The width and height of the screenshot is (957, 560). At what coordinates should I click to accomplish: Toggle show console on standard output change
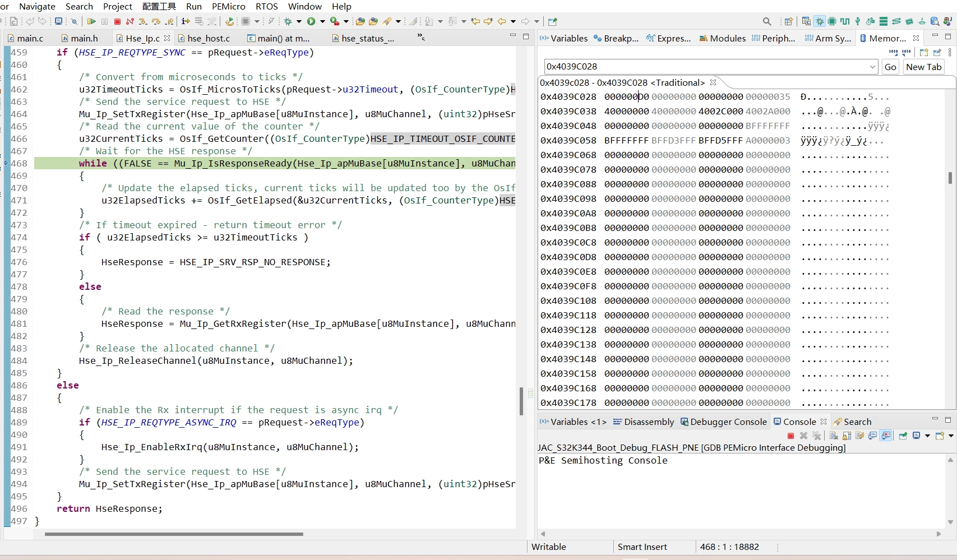(873, 436)
